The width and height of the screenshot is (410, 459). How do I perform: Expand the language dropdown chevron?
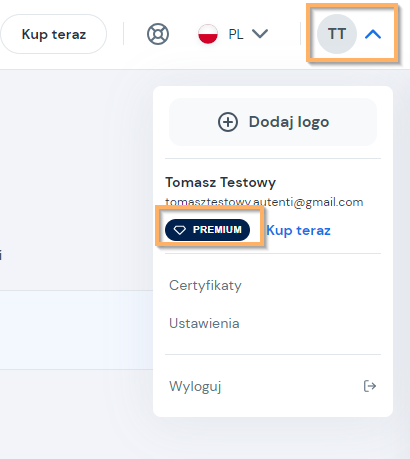tap(260, 34)
